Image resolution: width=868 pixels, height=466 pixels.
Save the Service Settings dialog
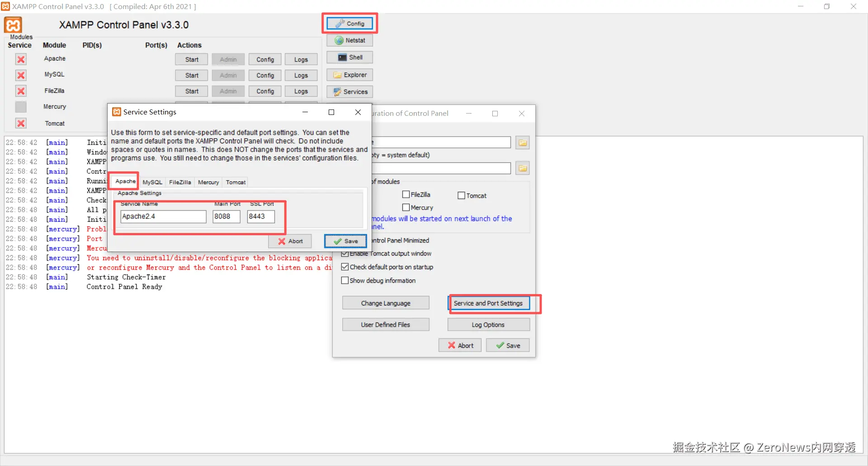[x=345, y=241]
